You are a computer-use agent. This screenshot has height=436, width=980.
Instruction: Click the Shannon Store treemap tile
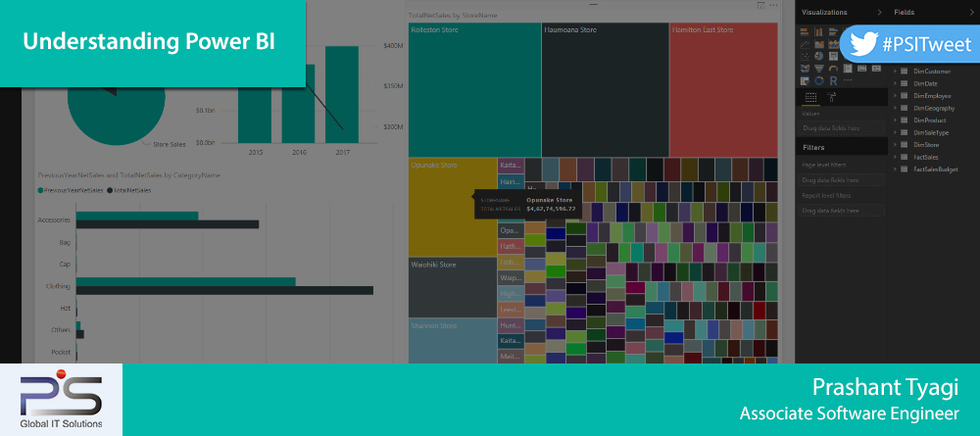click(453, 340)
